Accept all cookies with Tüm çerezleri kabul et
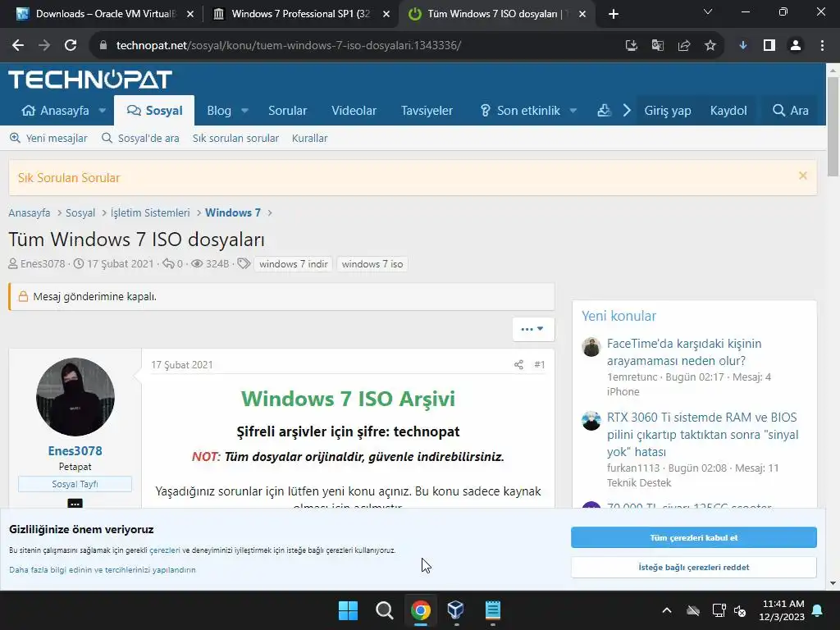Image resolution: width=840 pixels, height=630 pixels. tap(694, 537)
